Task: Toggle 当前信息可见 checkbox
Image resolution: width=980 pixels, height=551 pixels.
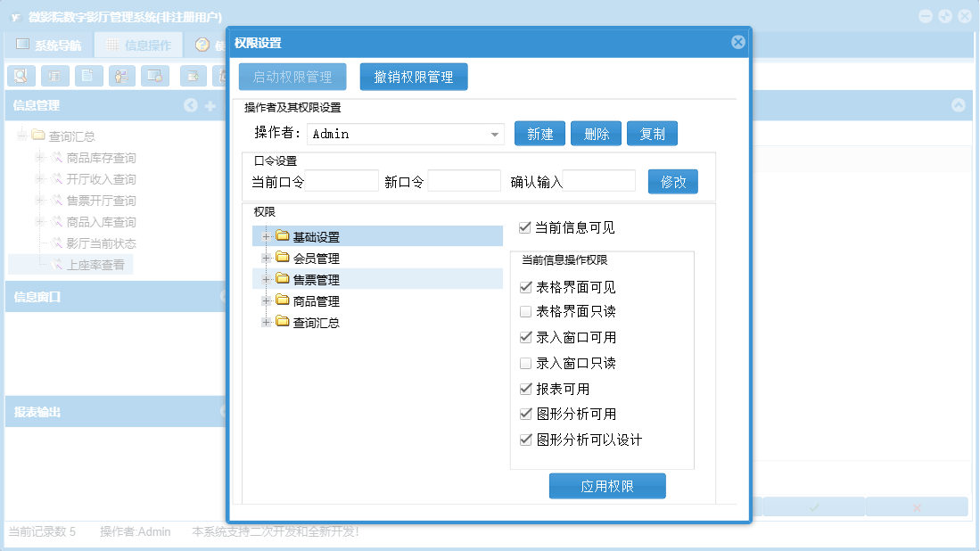Action: point(525,227)
